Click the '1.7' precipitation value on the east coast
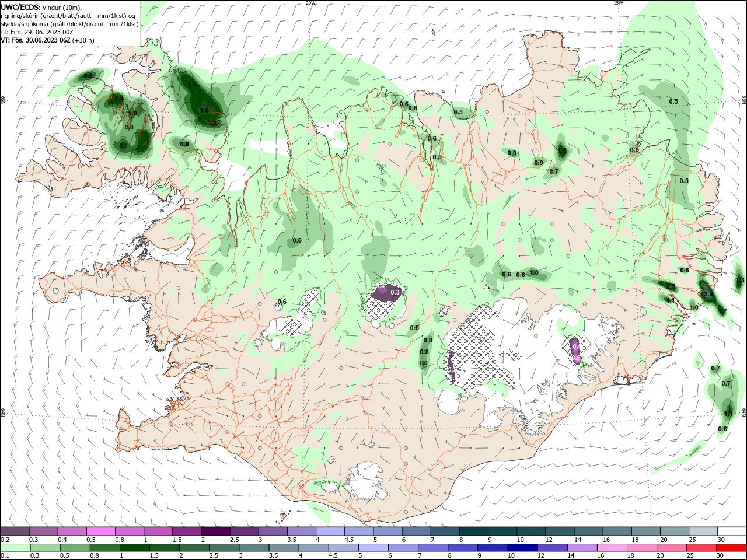 coord(722,311)
